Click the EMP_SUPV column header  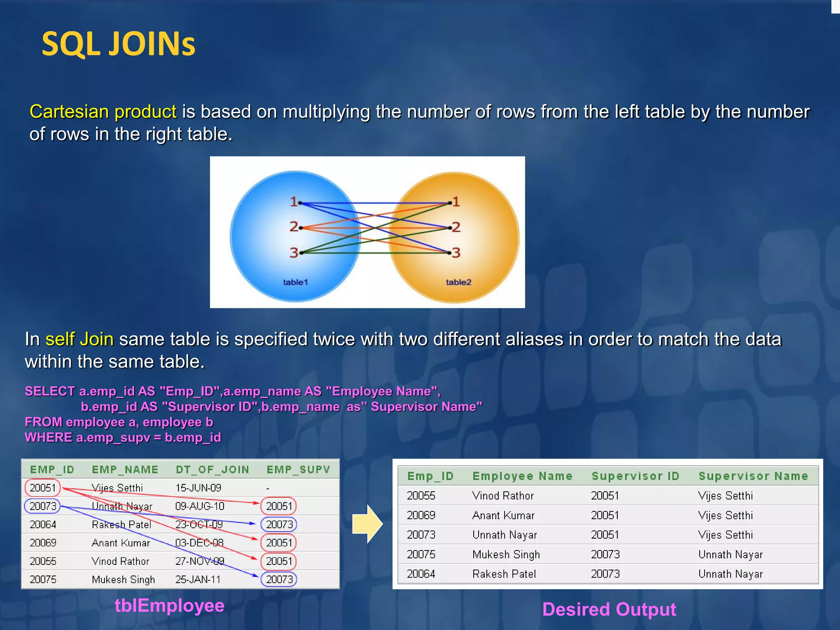298,470
